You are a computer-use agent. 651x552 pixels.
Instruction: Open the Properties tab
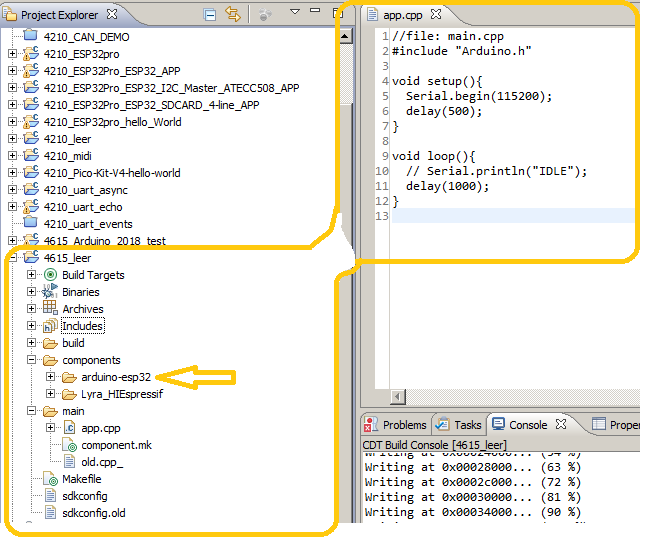pyautogui.click(x=617, y=425)
